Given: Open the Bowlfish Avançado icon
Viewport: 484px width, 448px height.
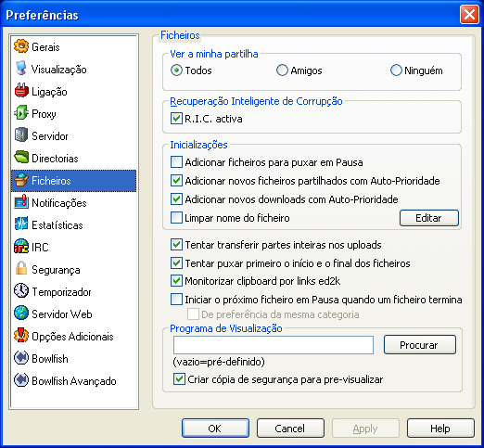Looking at the screenshot, I should [x=21, y=380].
